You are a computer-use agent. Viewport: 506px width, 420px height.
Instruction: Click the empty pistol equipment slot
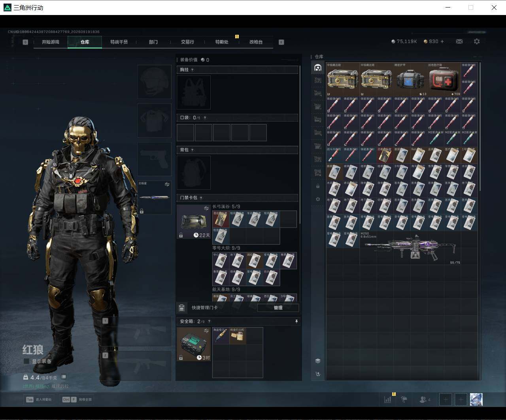pyautogui.click(x=154, y=159)
